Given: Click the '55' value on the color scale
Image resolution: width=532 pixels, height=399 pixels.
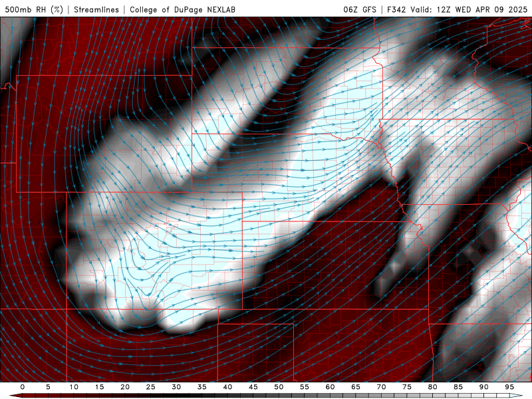Looking at the screenshot, I should [x=305, y=387].
